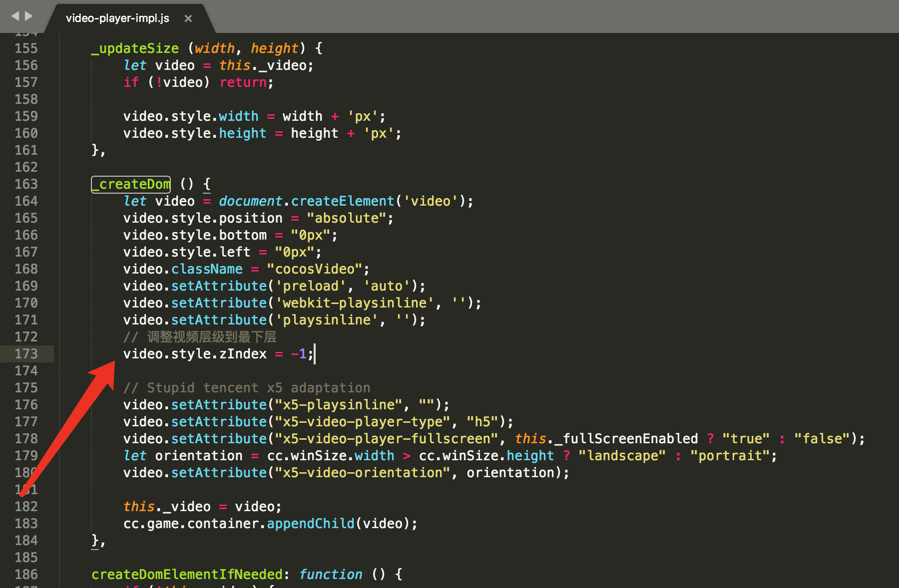Click the Chinese comment on line 172
Screen dimensions: 899x588
pos(210,336)
